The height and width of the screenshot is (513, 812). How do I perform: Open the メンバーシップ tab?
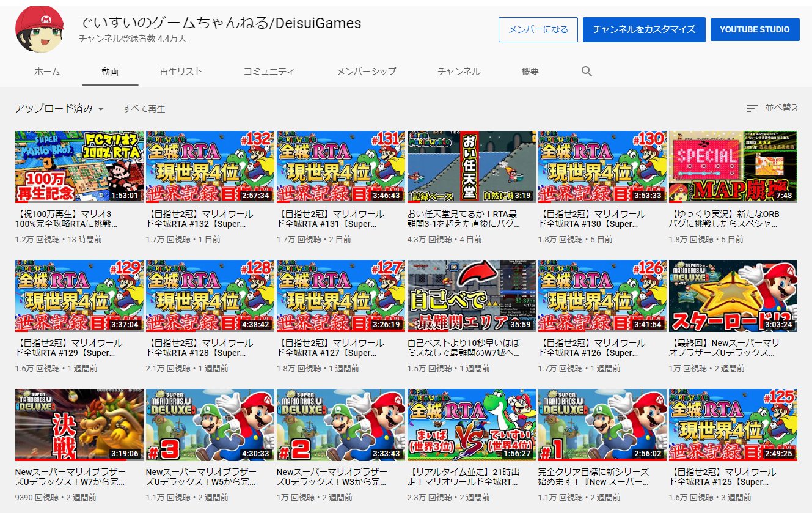[366, 72]
